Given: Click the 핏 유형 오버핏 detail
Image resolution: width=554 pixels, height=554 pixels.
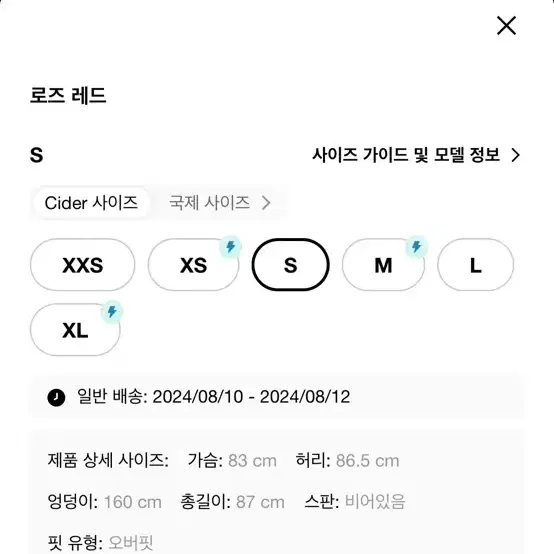Looking at the screenshot, I should pyautogui.click(x=100, y=542).
